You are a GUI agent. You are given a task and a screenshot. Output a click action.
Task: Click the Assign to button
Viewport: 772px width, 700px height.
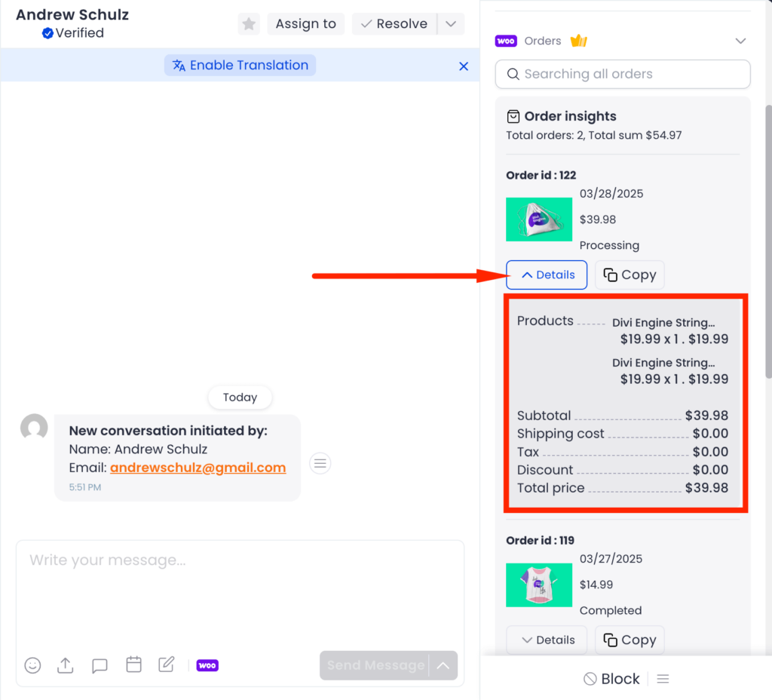coord(305,24)
